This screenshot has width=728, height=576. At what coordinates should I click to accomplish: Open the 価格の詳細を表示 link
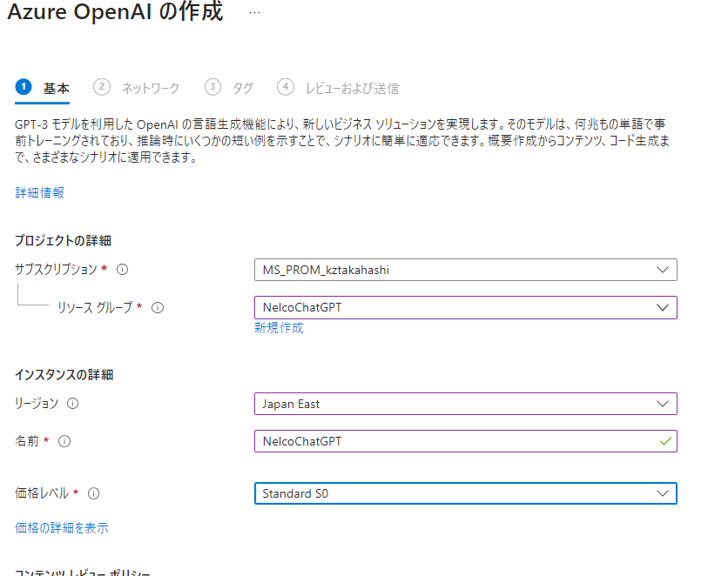coord(62,528)
